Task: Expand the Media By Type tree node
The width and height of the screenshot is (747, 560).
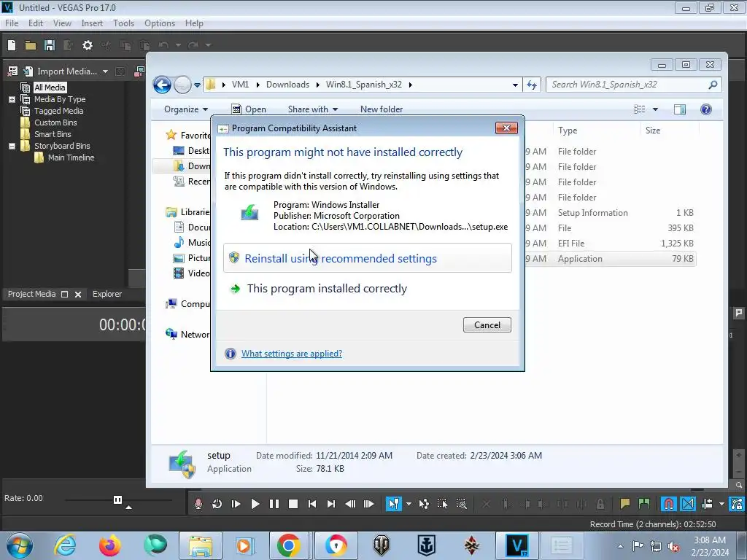Action: click(x=12, y=99)
